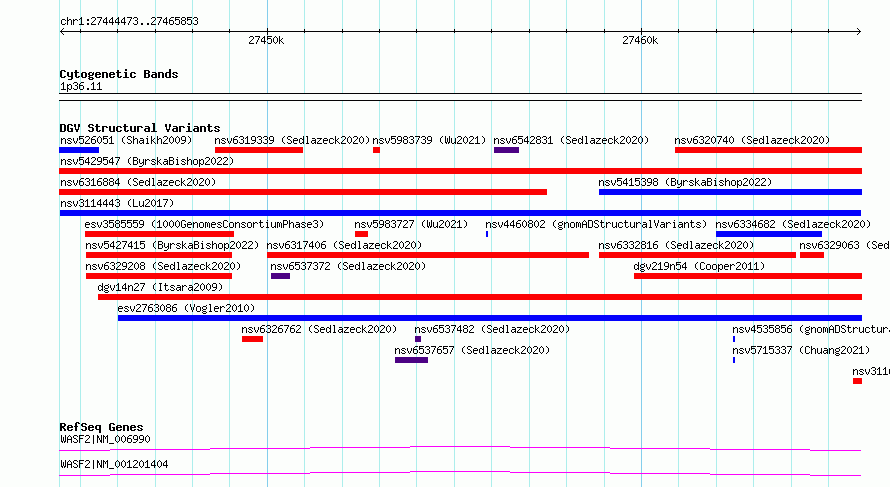Viewport: 890px width, 487px height.
Task: Open the nsv6329063 variant label
Action: click(x=845, y=245)
